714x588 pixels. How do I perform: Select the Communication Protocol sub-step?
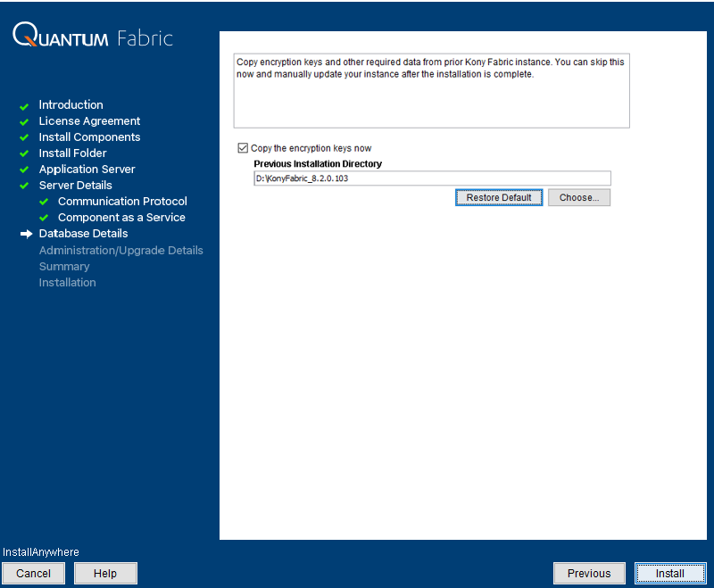click(x=122, y=201)
